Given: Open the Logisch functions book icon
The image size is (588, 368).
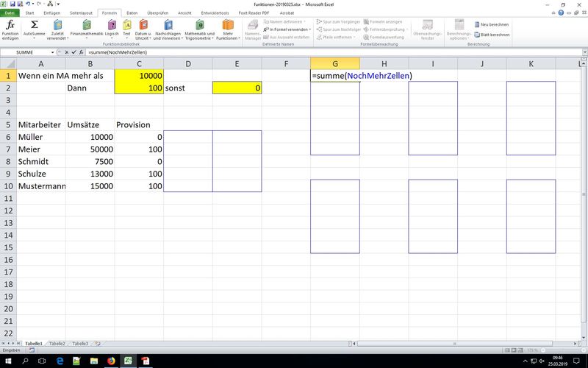Looking at the screenshot, I should [x=112, y=25].
